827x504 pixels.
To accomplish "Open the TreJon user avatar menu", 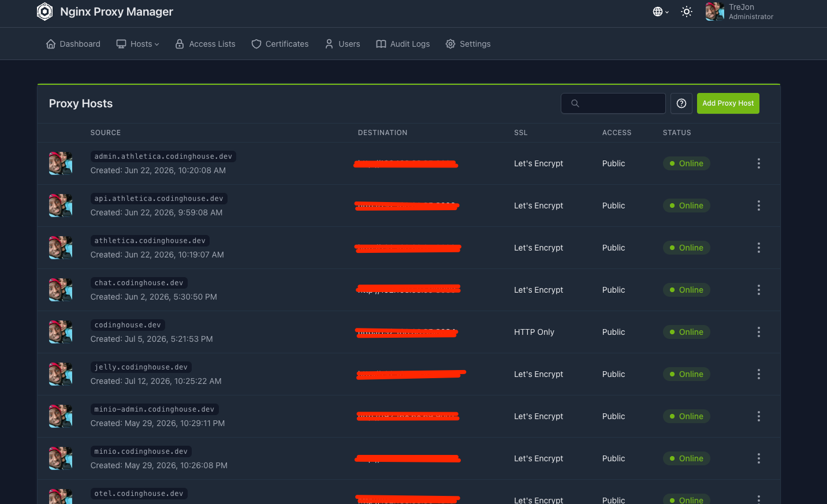I will click(714, 12).
